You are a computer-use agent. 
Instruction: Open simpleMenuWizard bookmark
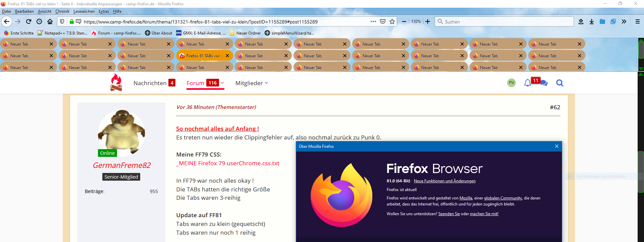tap(289, 33)
